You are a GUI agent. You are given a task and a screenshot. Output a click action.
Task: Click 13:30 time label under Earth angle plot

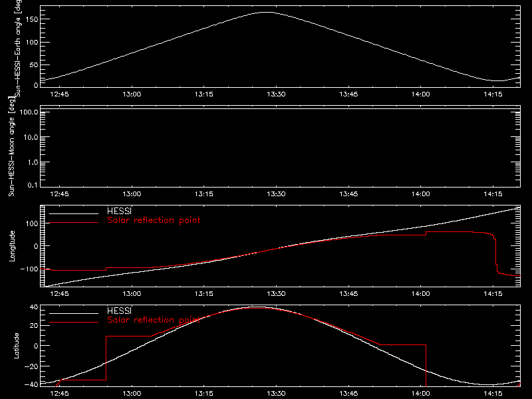276,94
